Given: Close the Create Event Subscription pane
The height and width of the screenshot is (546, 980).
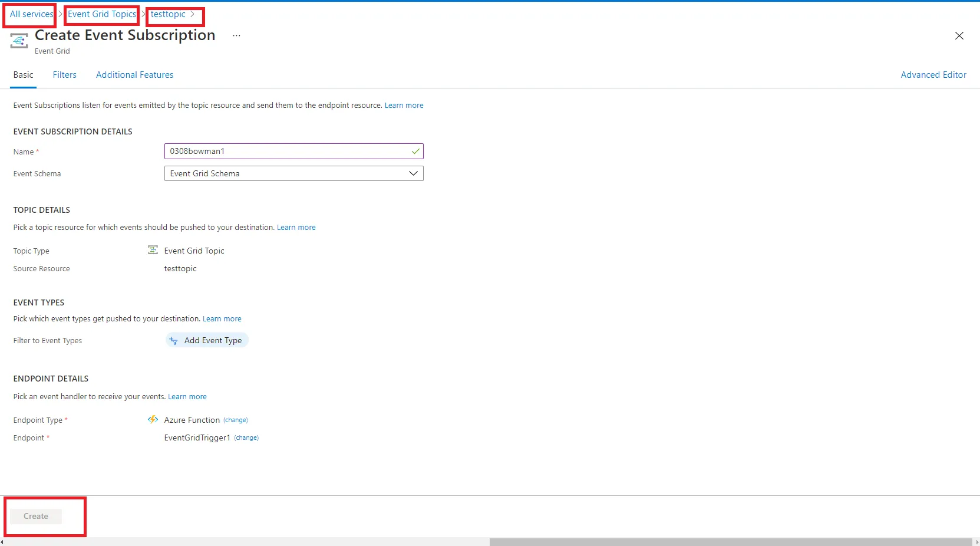Looking at the screenshot, I should 959,36.
